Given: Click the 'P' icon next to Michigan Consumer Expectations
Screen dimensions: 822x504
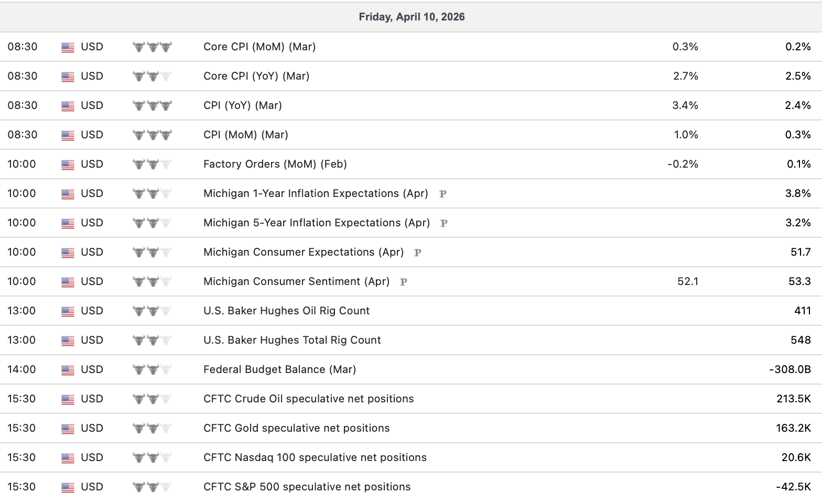Looking at the screenshot, I should [418, 253].
